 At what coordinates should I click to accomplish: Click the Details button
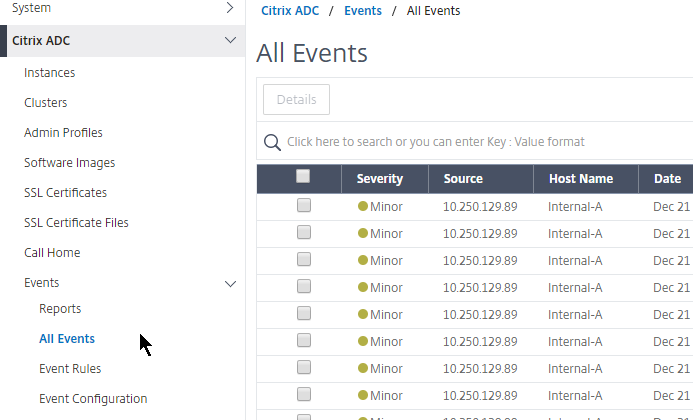tap(296, 99)
